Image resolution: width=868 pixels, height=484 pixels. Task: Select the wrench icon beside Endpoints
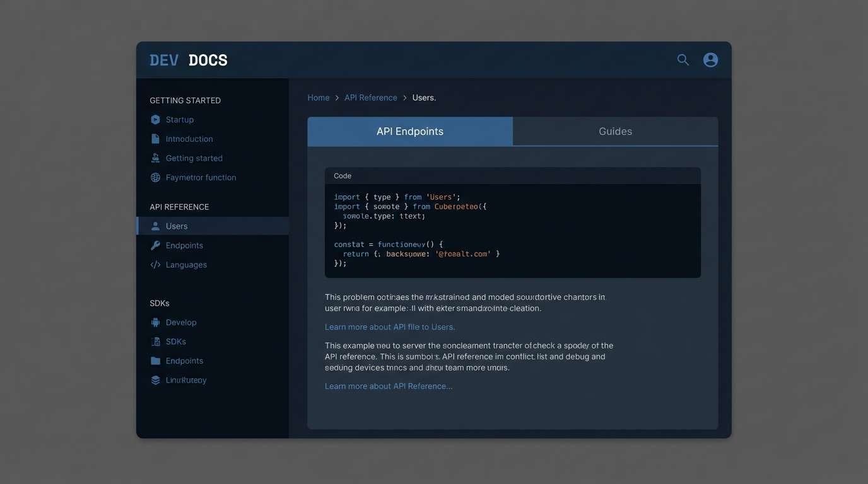[x=155, y=245]
